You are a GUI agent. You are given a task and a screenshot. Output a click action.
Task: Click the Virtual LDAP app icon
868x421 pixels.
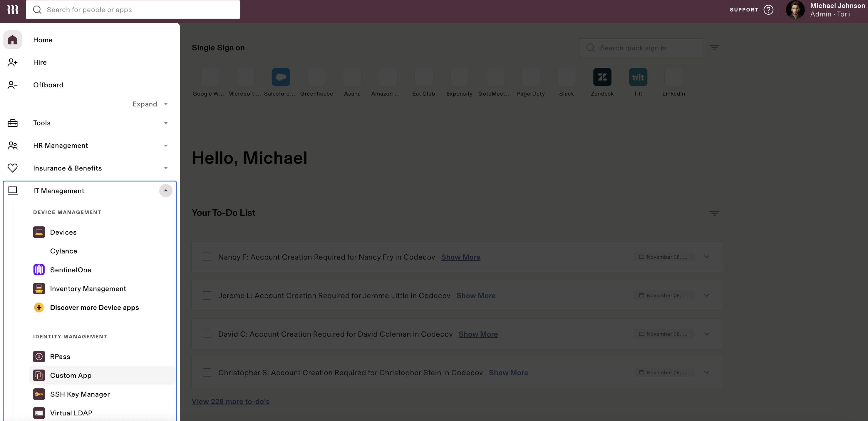click(39, 413)
